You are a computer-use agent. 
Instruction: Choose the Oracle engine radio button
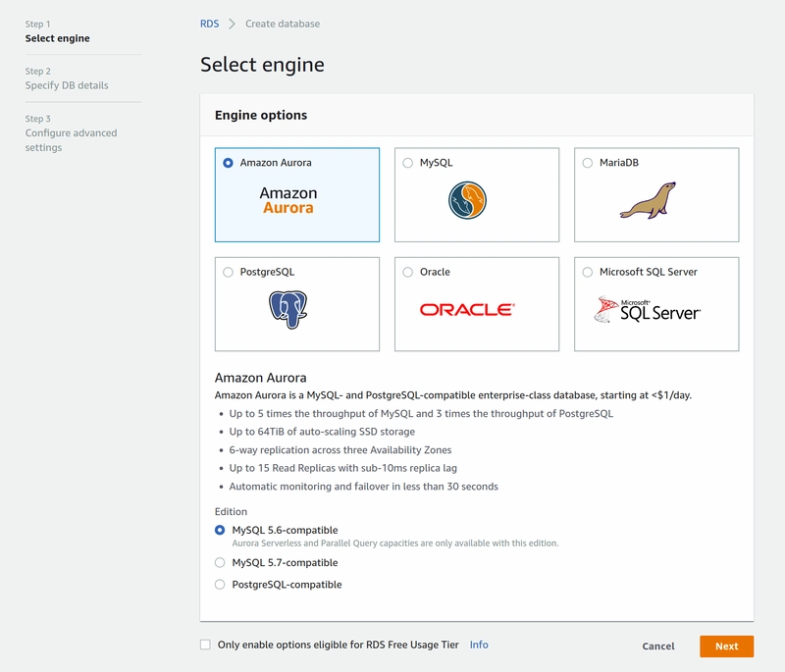(x=408, y=272)
